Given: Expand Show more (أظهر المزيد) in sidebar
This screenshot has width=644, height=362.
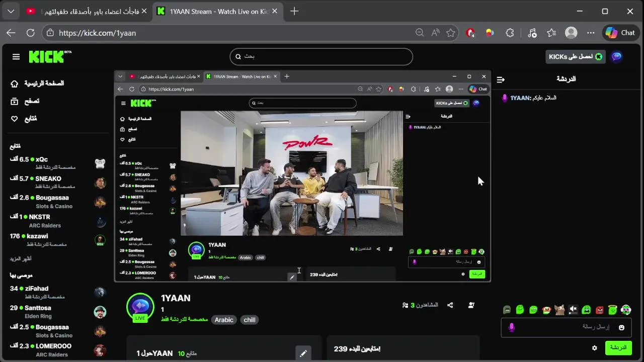Looking at the screenshot, I should [21, 258].
